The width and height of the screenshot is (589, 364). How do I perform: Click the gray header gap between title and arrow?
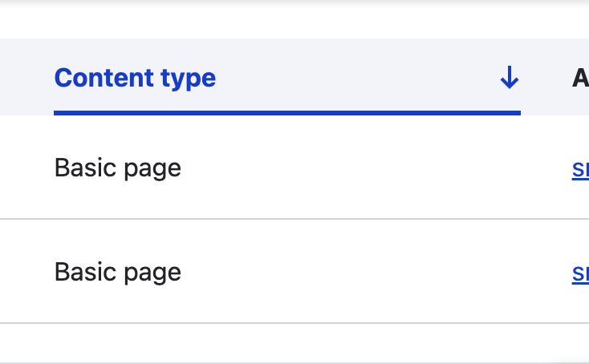[357, 78]
